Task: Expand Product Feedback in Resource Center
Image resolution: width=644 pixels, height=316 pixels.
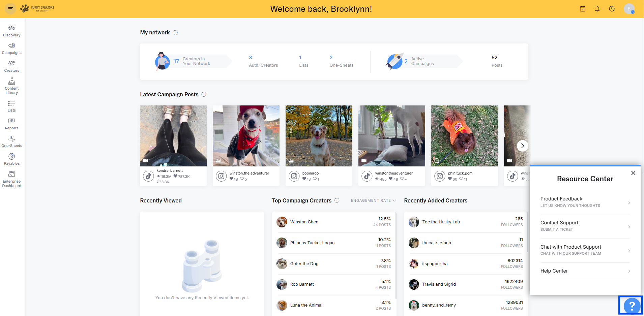Action: click(585, 202)
